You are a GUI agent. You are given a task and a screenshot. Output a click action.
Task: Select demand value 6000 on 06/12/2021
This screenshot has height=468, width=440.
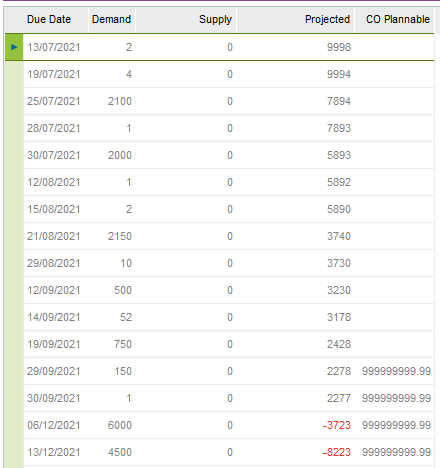(x=120, y=425)
